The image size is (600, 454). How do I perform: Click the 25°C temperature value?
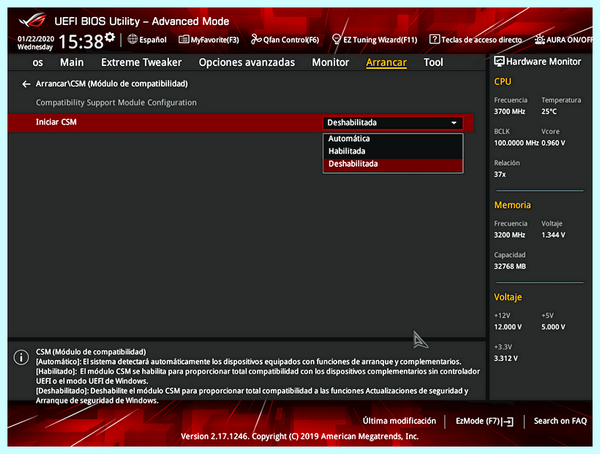pos(549,112)
